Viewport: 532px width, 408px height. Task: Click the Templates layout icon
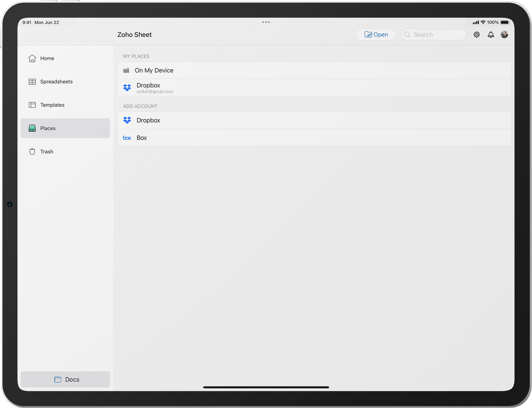tap(32, 105)
